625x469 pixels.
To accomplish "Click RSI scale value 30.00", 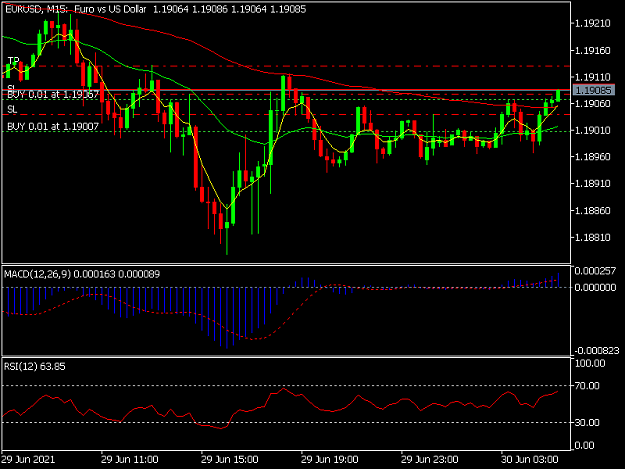I will (x=587, y=422).
